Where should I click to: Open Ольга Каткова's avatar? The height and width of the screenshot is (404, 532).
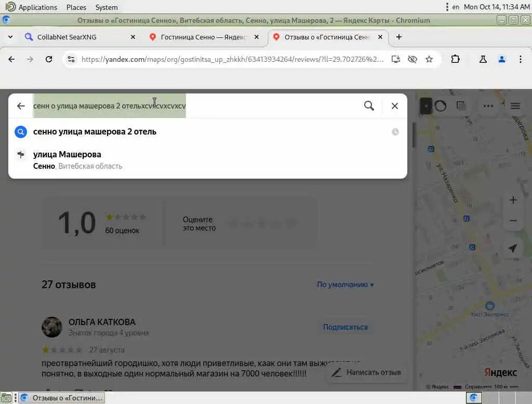(x=52, y=327)
